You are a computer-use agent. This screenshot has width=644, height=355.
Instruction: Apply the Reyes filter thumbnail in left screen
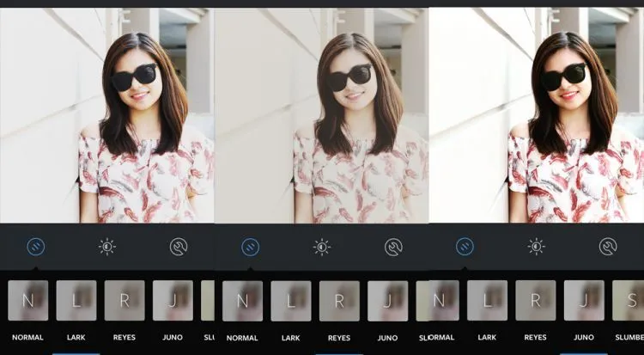(125, 301)
